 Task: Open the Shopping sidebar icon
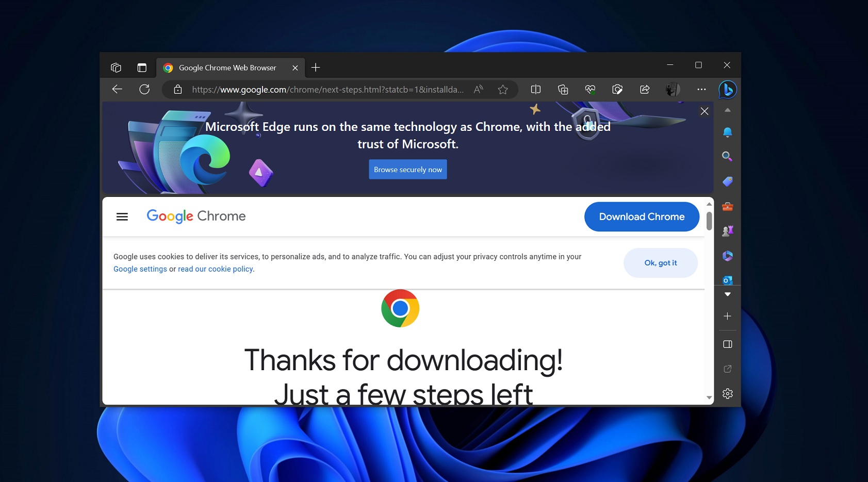coord(727,181)
